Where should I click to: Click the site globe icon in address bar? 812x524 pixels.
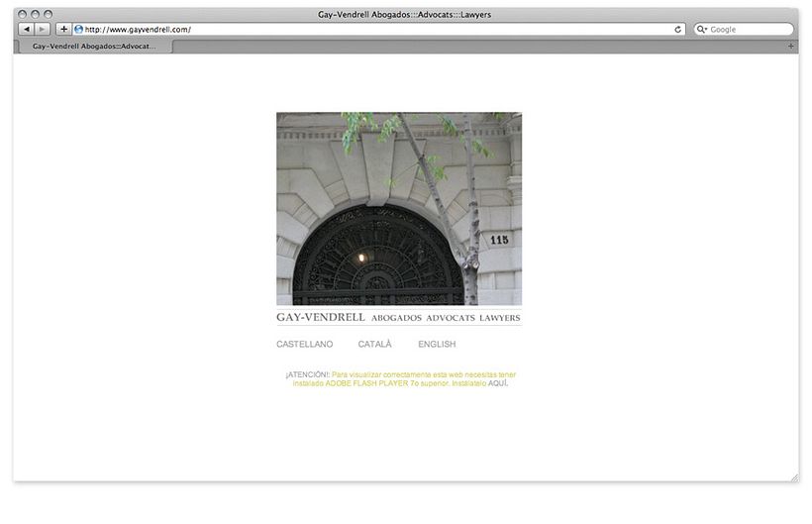point(78,30)
